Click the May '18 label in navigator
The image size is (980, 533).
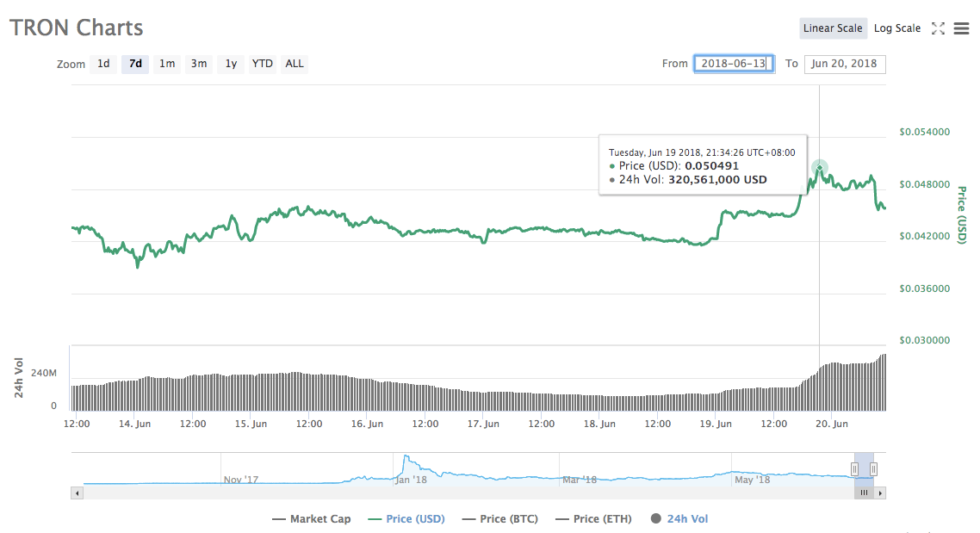pyautogui.click(x=753, y=480)
